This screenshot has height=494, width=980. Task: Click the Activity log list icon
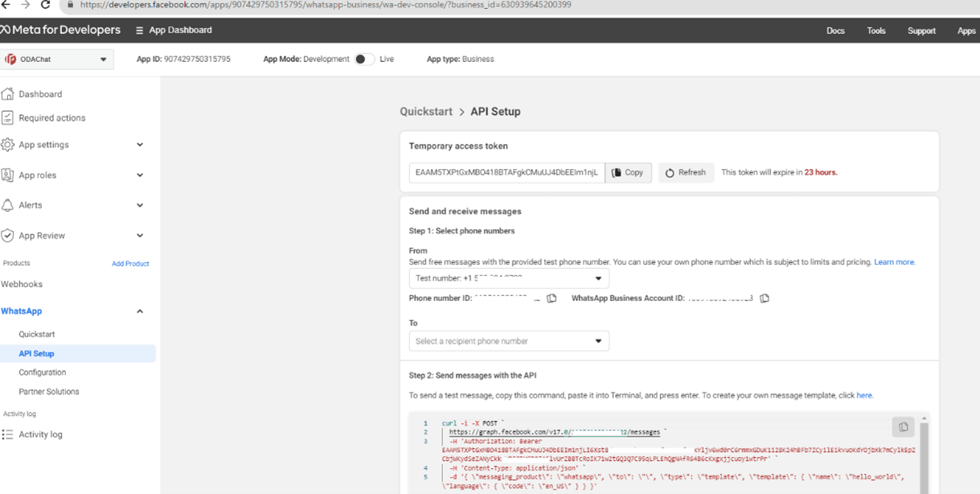coord(7,434)
